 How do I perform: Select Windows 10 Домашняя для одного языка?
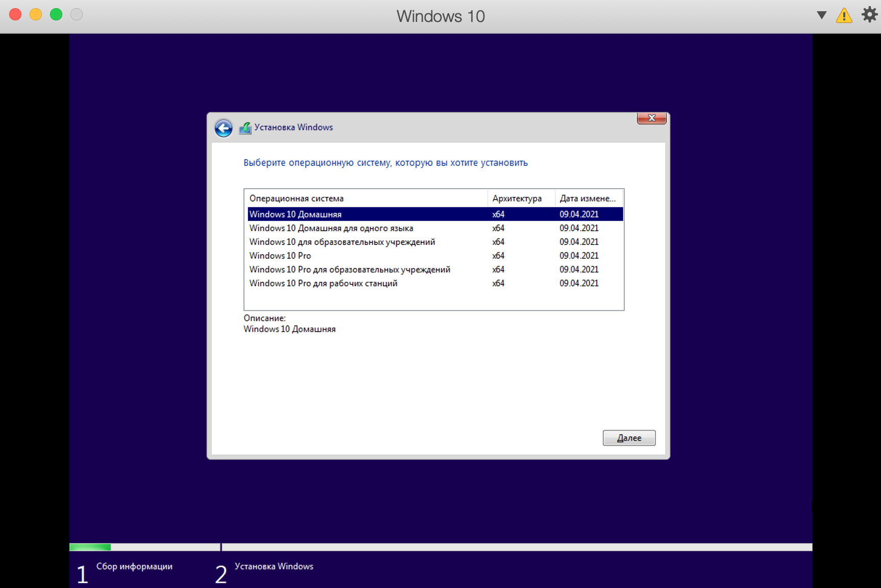435,228
